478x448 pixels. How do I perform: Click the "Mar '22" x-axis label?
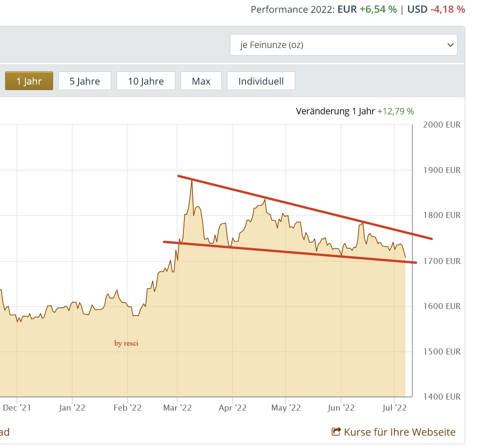[x=177, y=408]
